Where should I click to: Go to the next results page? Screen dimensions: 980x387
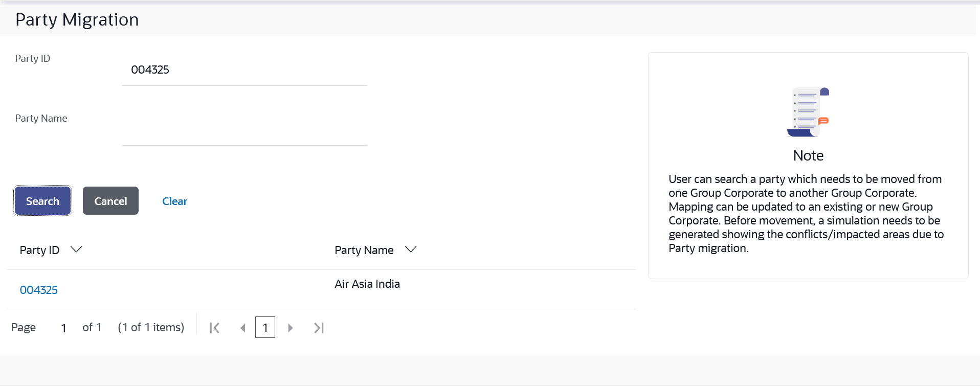[290, 328]
